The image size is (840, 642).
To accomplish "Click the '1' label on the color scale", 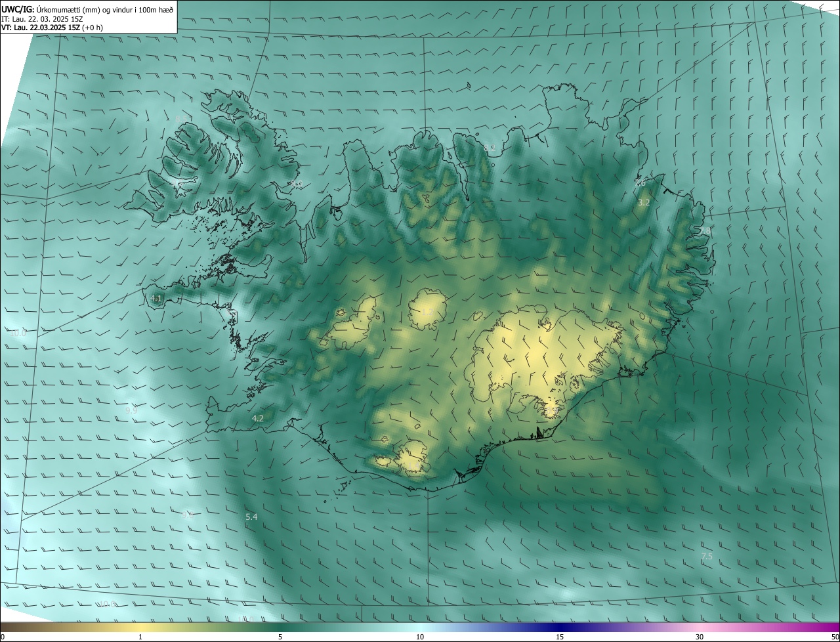I will coord(140,637).
